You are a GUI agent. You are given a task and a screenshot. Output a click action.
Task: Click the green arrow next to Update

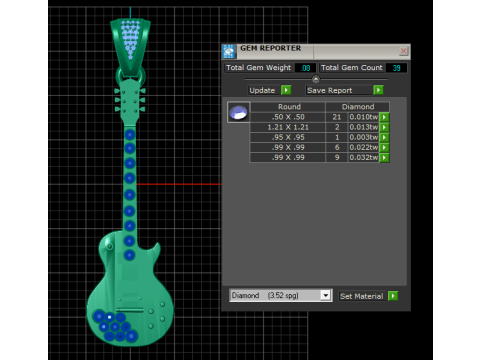pos(286,90)
